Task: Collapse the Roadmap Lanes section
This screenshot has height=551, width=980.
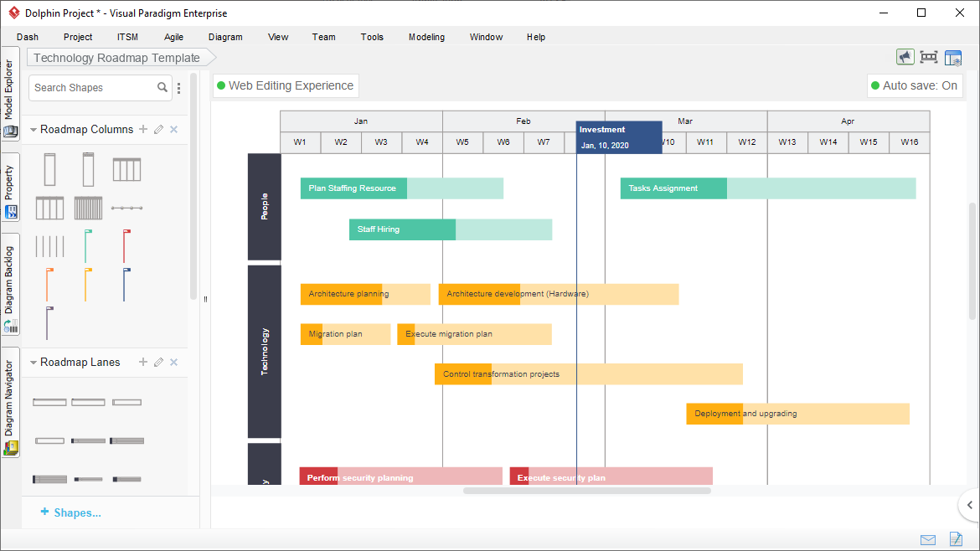Action: point(34,363)
